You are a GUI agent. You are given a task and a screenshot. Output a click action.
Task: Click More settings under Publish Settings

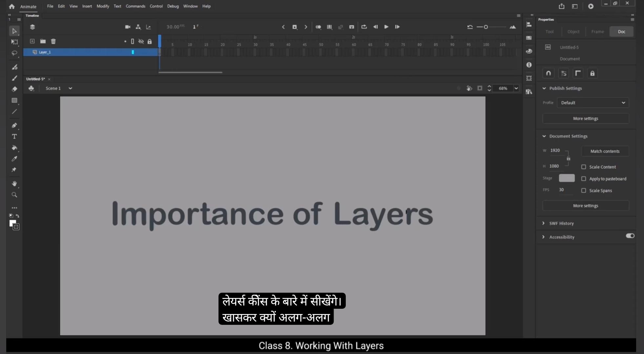click(x=586, y=119)
